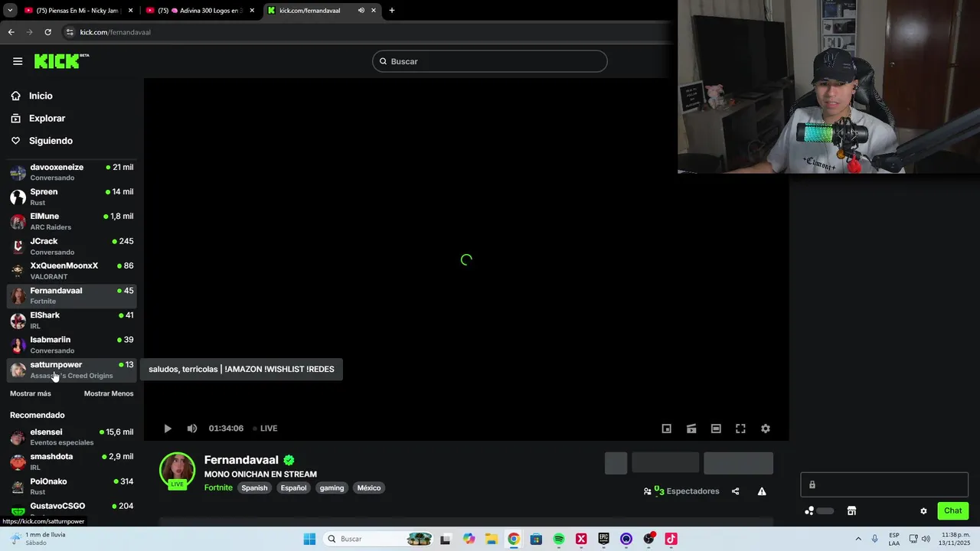The height and width of the screenshot is (551, 980).
Task: Open Spreen channel in sidebar
Action: (x=71, y=197)
